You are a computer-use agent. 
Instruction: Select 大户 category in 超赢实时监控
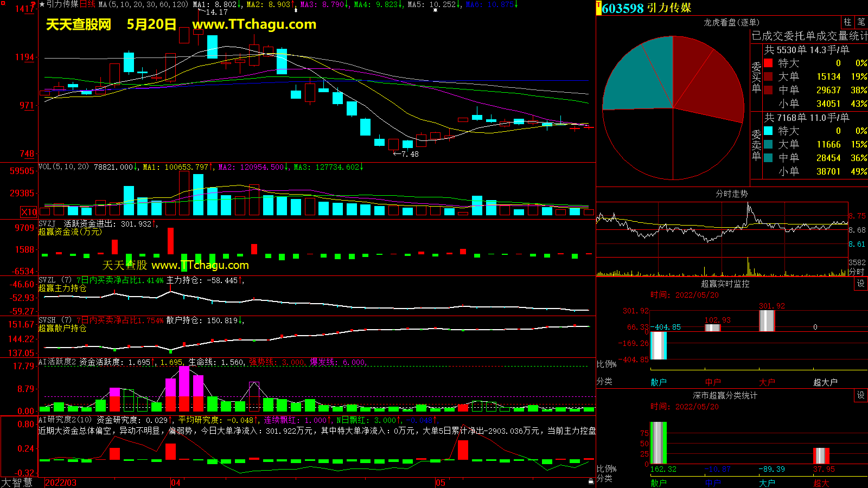[767, 382]
